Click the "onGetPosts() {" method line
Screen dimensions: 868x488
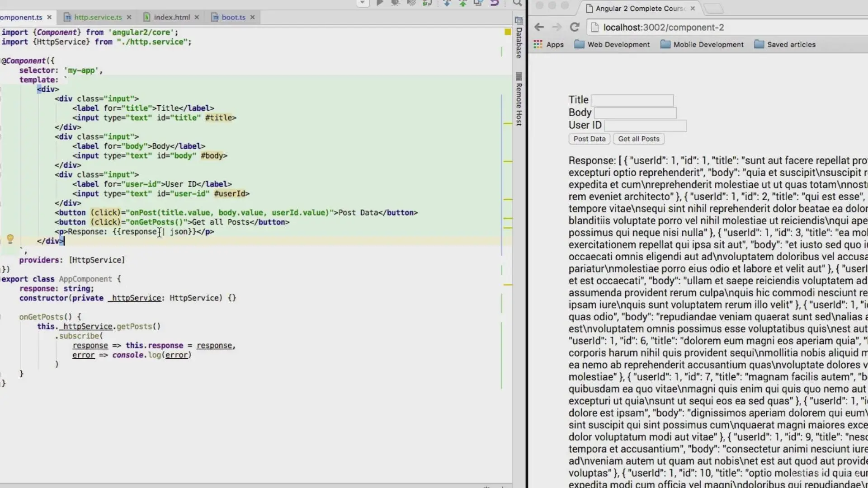50,317
